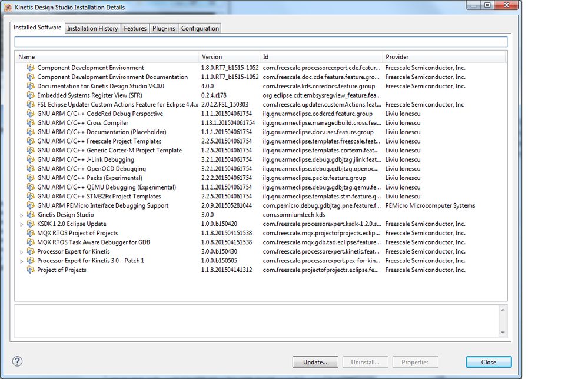Image resolution: width=588 pixels, height=379 pixels.
Task: Expand the Kinetis Design Studio tree node
Action: tap(22, 215)
